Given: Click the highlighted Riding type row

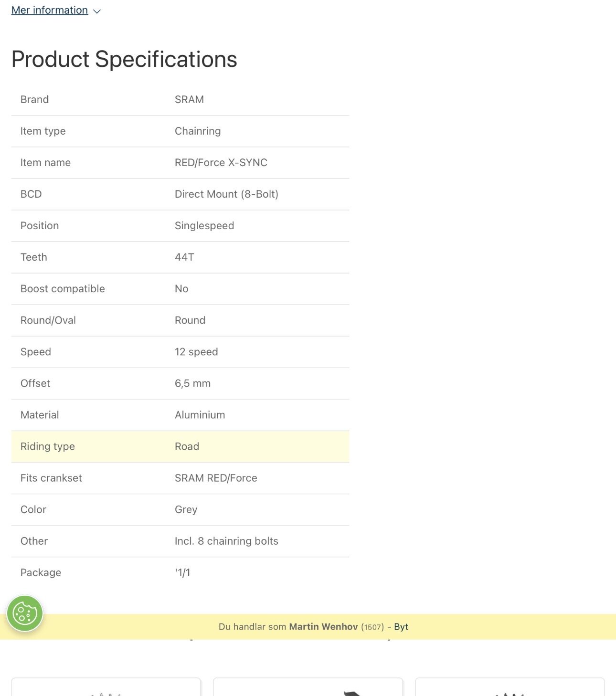Looking at the screenshot, I should coord(180,446).
